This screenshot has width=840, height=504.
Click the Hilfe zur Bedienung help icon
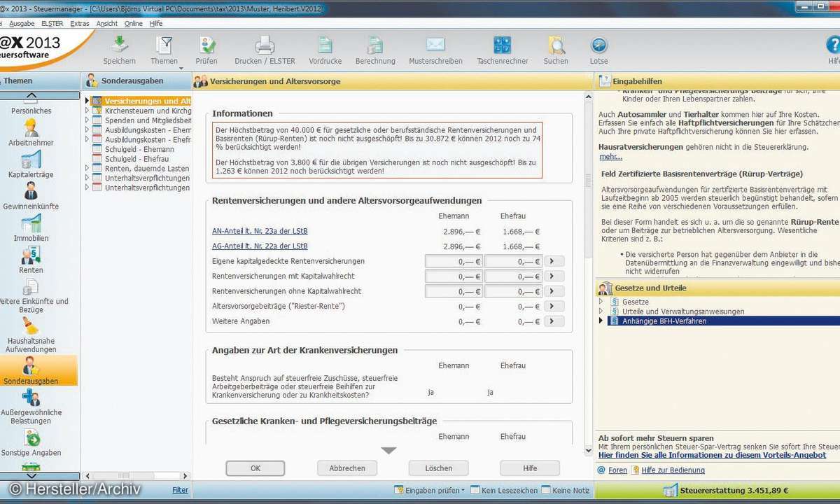pyautogui.click(x=635, y=470)
